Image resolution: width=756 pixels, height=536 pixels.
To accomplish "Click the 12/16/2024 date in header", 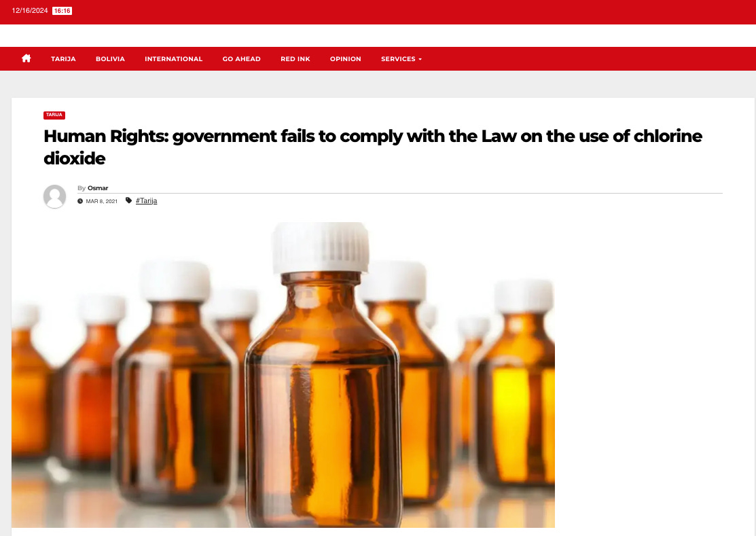I will (x=30, y=11).
